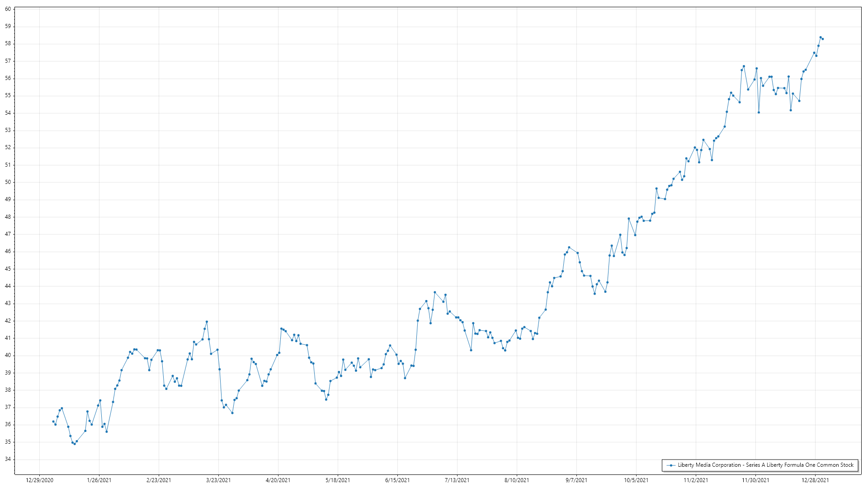The height and width of the screenshot is (488, 868).
Task: Select the 4/20/2021 date on axis
Action: click(278, 480)
